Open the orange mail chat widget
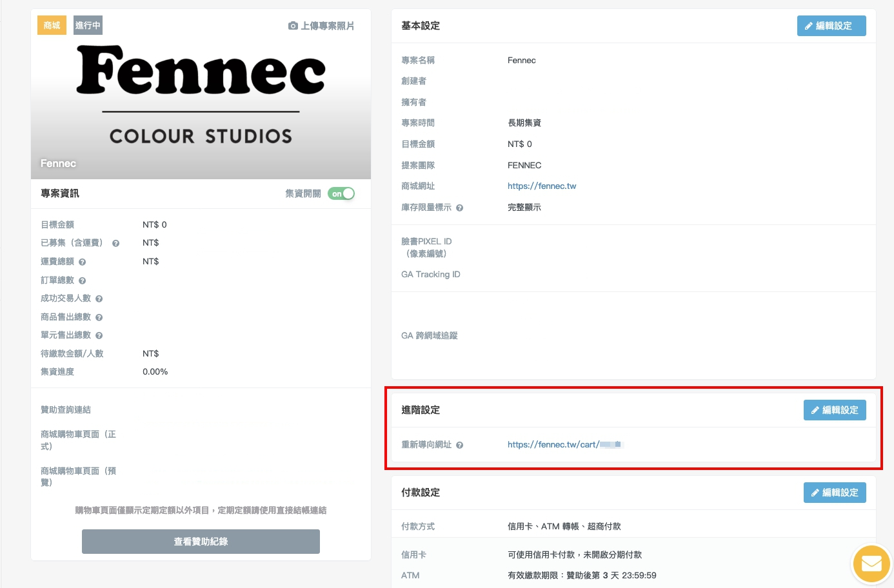894x588 pixels. [871, 564]
